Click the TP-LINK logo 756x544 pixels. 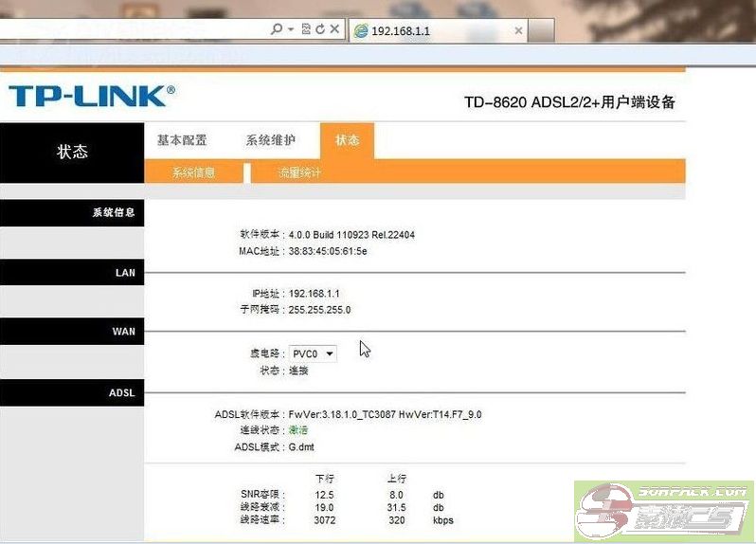click(91, 96)
